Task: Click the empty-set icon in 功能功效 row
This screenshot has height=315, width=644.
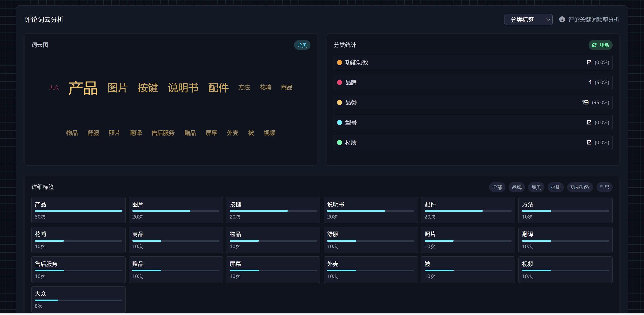Action: [x=589, y=62]
